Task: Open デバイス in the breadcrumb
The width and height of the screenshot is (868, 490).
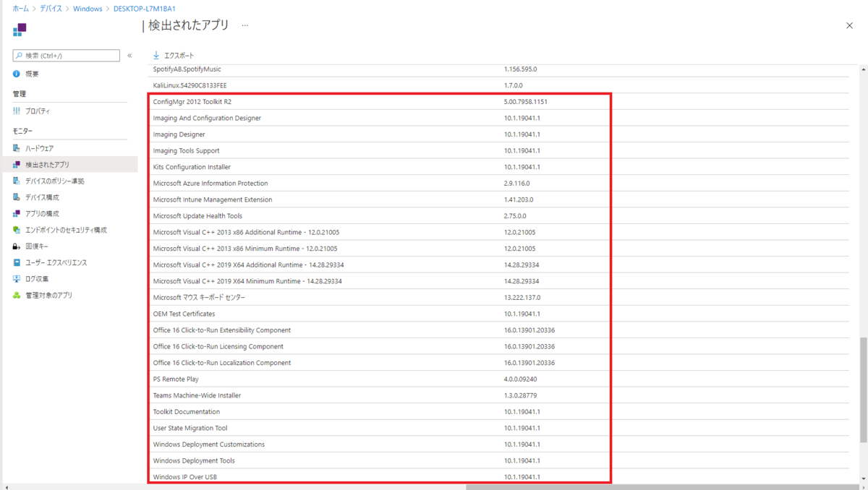Action: 51,9
